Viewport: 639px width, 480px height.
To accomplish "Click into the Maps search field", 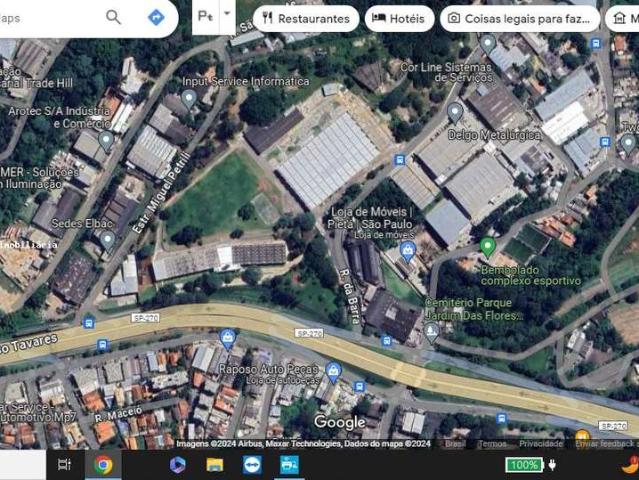I will point(49,18).
